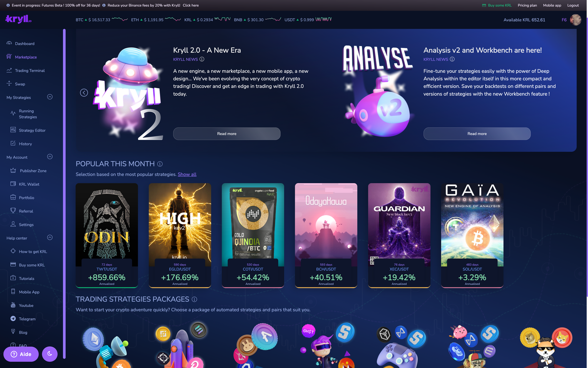Click the sidebar purple scrollbar
Image resolution: width=588 pixels, height=368 pixels.
64,194
